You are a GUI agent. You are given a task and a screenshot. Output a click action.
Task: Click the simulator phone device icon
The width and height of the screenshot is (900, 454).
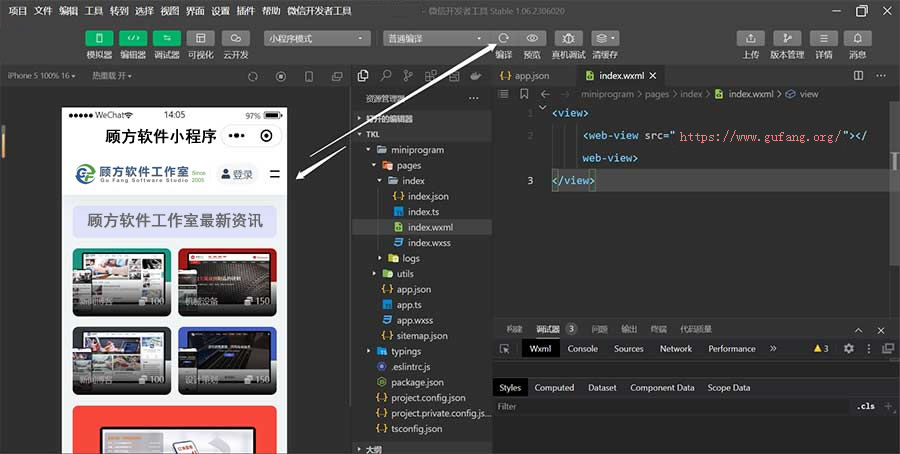click(x=309, y=76)
